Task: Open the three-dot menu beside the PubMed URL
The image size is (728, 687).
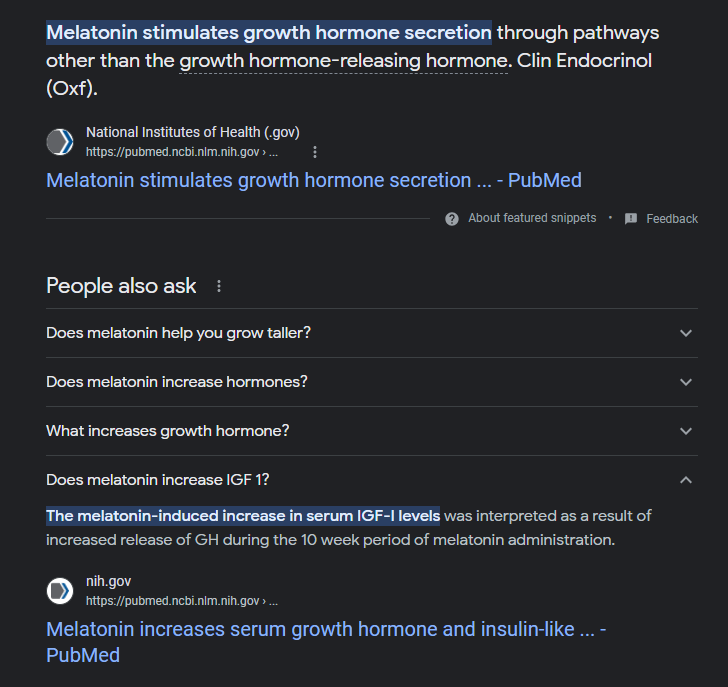Action: (x=315, y=152)
